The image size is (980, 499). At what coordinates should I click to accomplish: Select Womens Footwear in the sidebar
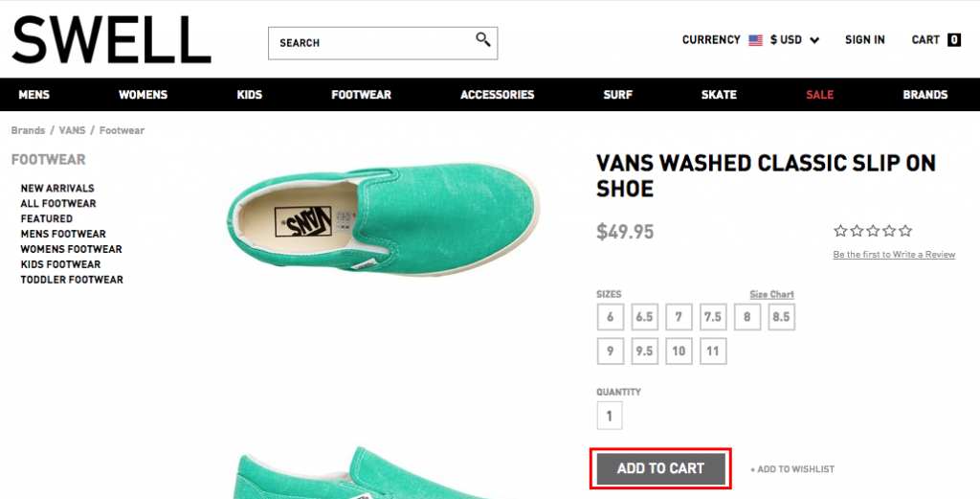(x=71, y=249)
